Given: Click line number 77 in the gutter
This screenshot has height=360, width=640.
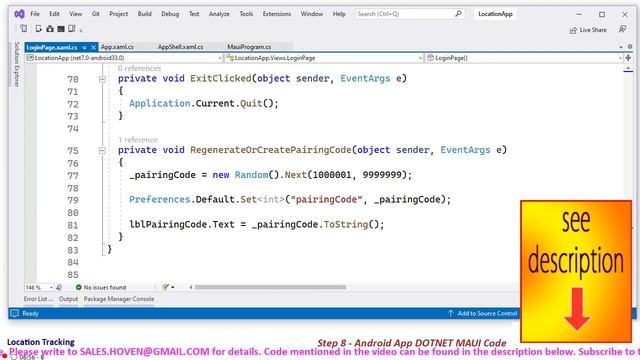Looking at the screenshot, I should [73, 176].
